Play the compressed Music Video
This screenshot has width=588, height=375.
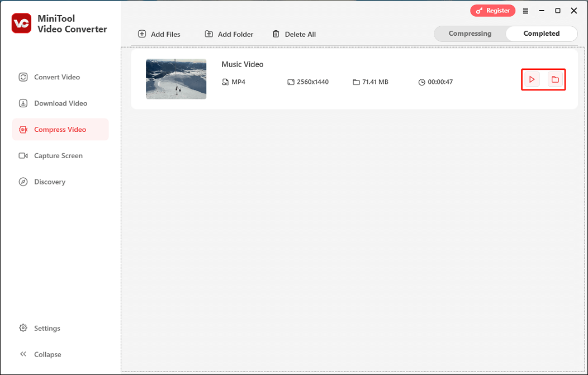pos(532,79)
